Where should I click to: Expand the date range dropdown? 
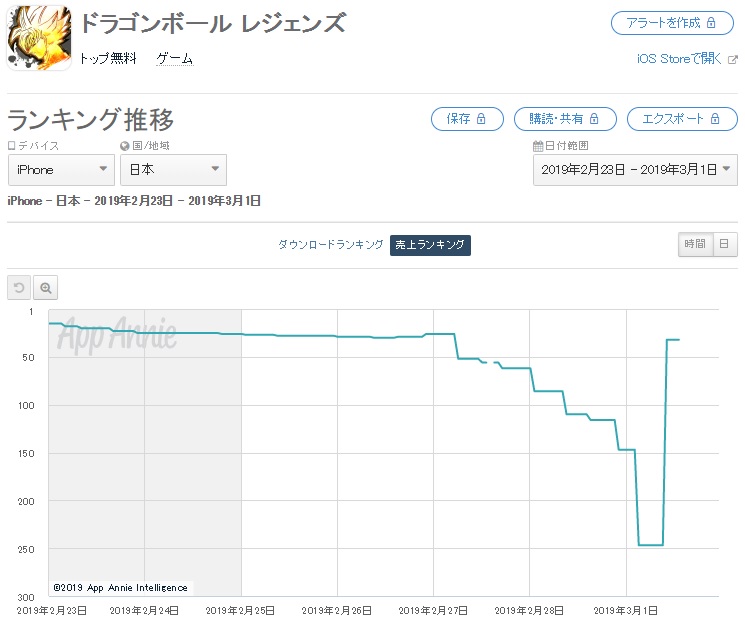[x=635, y=170]
